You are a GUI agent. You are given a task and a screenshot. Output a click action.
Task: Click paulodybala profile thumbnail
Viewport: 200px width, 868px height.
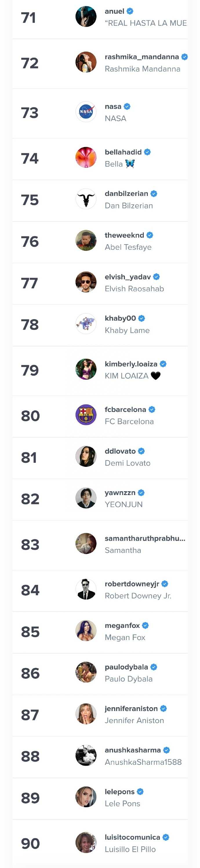(86, 672)
